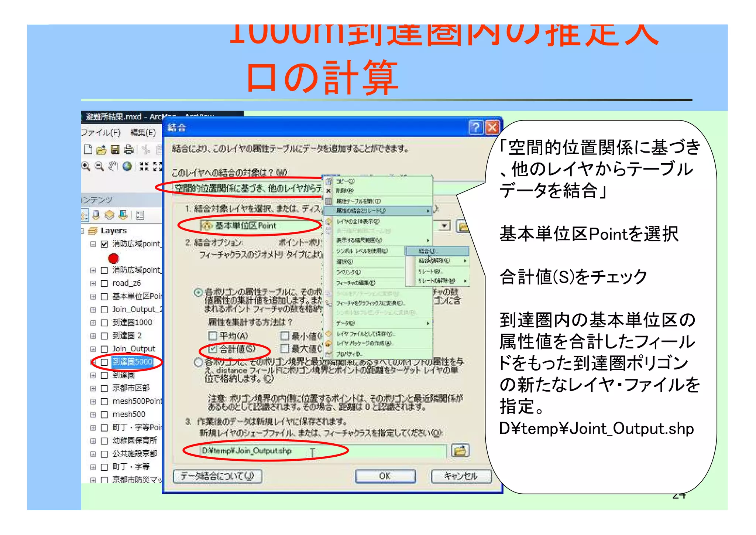The image size is (756, 535).
Task: Select the 到達圏5000 layer name
Action: click(x=133, y=362)
